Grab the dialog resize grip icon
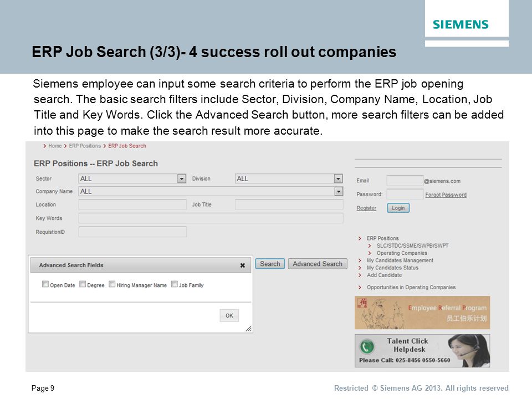Screen dimensions: 532x399 click(x=248, y=329)
